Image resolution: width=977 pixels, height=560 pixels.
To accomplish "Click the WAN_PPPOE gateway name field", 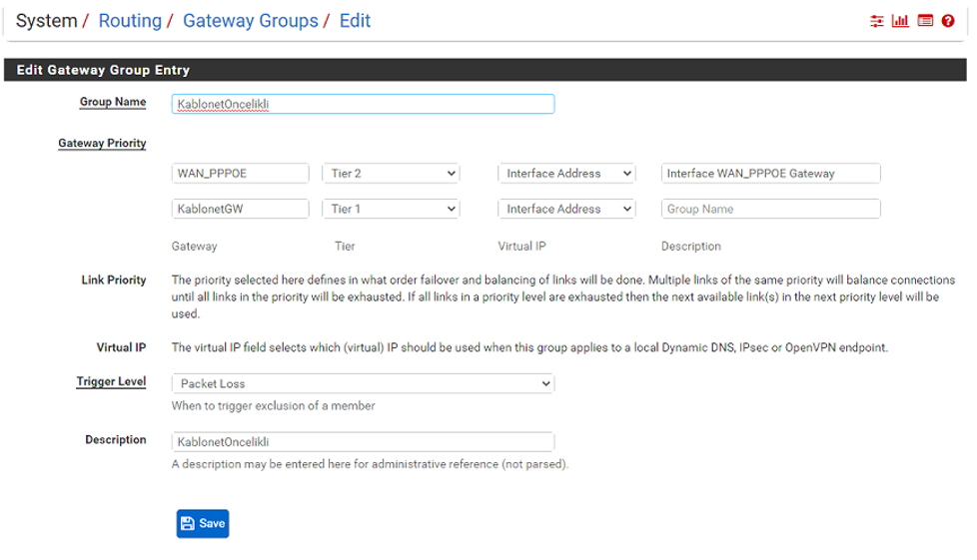I will pyautogui.click(x=240, y=174).
